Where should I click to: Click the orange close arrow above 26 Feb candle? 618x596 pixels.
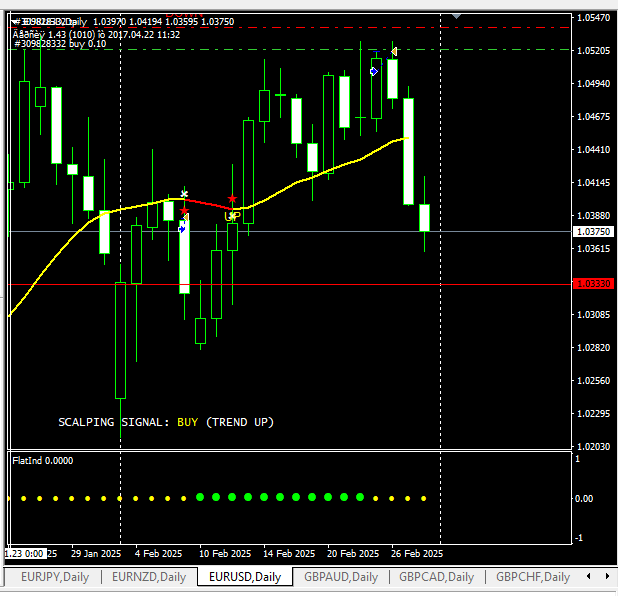click(x=394, y=51)
